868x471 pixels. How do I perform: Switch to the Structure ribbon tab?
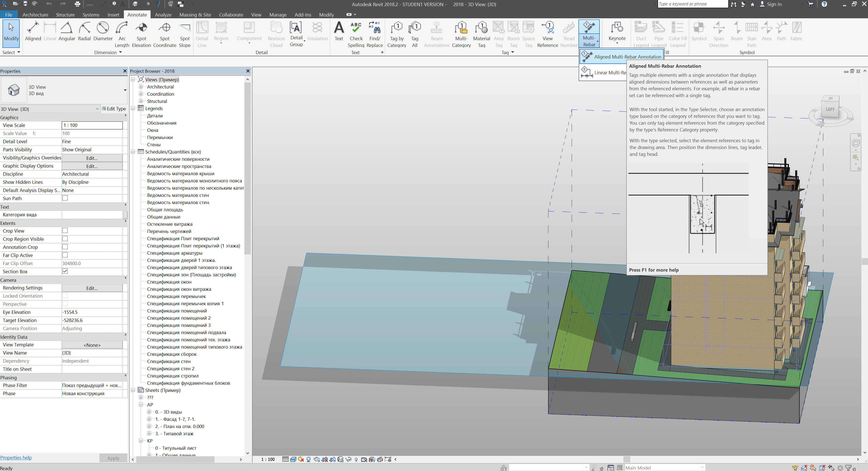(x=65, y=14)
